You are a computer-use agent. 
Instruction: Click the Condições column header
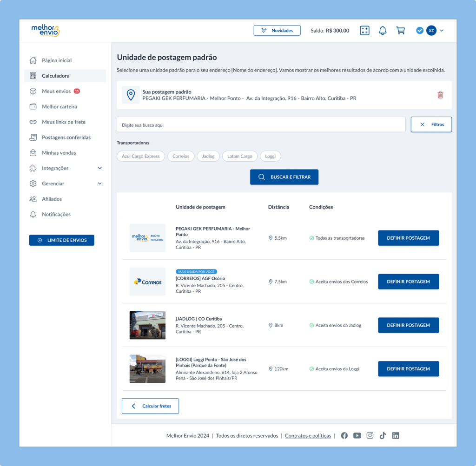click(321, 207)
